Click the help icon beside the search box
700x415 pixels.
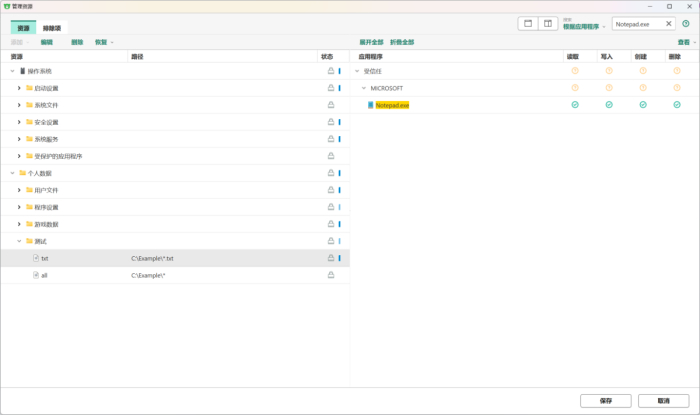[x=685, y=23]
